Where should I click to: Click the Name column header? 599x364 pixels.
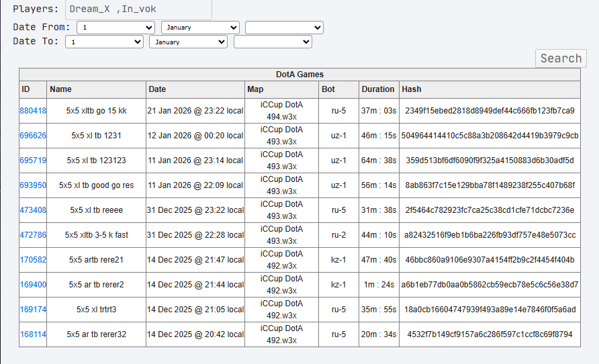point(96,89)
